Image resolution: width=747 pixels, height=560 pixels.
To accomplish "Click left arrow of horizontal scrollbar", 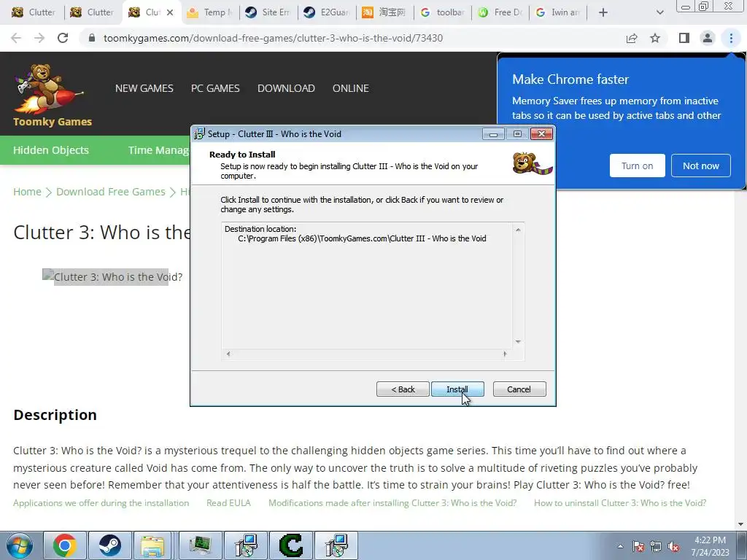I will (228, 354).
